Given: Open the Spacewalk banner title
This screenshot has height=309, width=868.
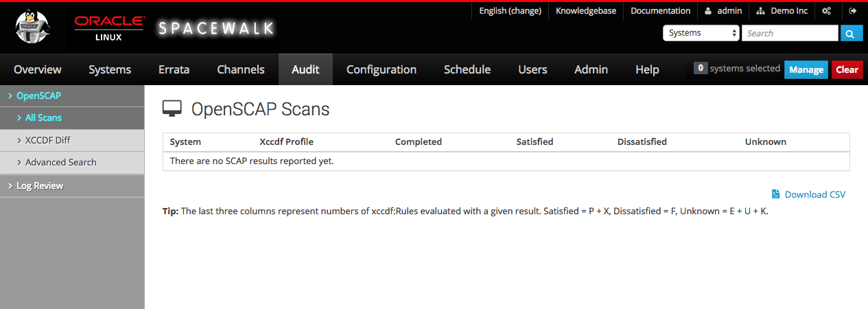Looking at the screenshot, I should pos(216,28).
